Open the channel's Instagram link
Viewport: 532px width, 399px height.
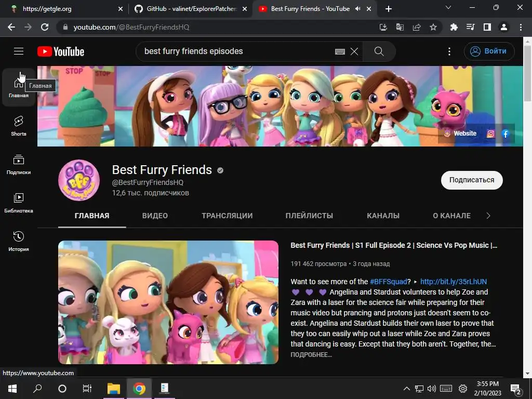pyautogui.click(x=490, y=134)
